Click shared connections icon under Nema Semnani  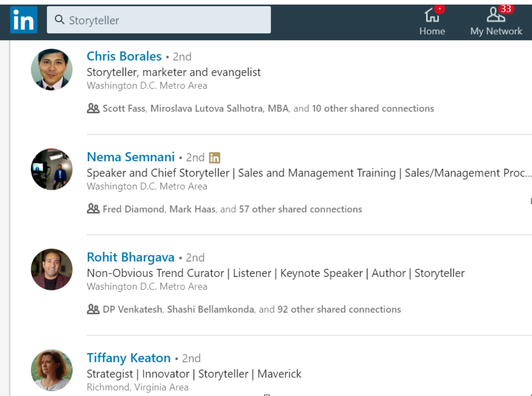[x=93, y=209]
